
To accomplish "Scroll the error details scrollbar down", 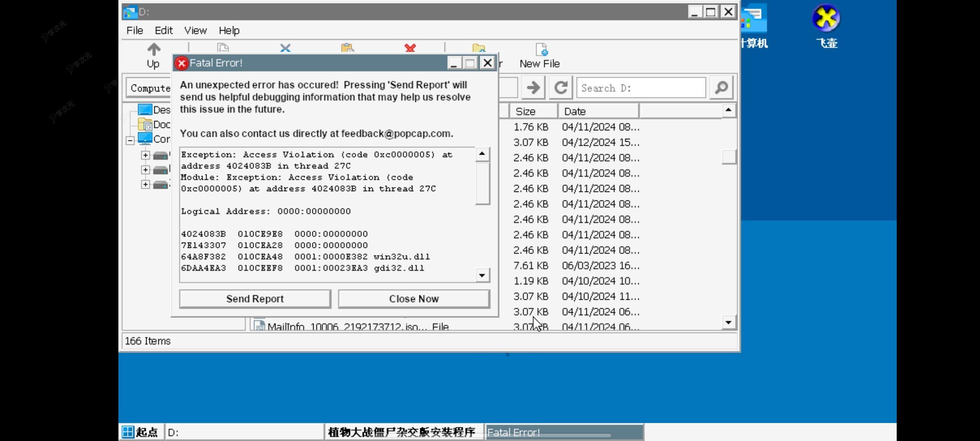I will tap(483, 275).
